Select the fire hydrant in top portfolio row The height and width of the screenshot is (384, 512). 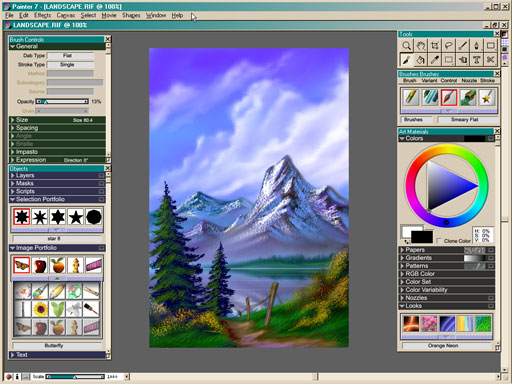point(76,265)
